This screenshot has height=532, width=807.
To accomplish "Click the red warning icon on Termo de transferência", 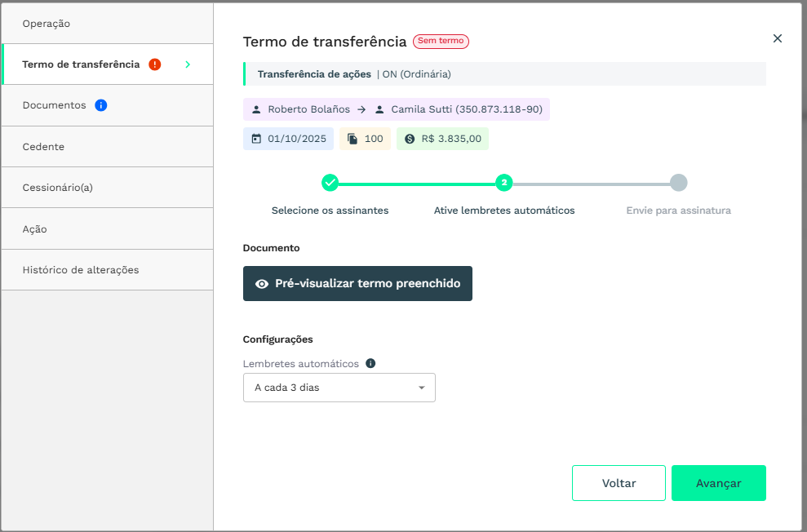I will point(155,64).
